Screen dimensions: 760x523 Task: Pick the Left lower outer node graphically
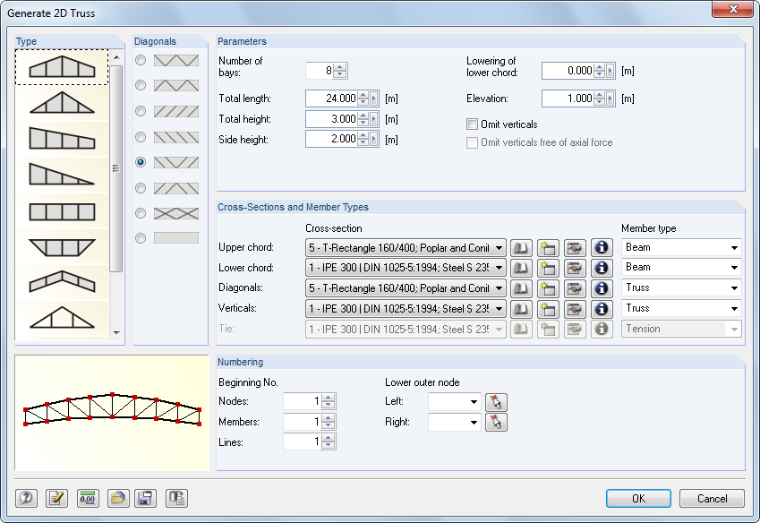(496, 402)
